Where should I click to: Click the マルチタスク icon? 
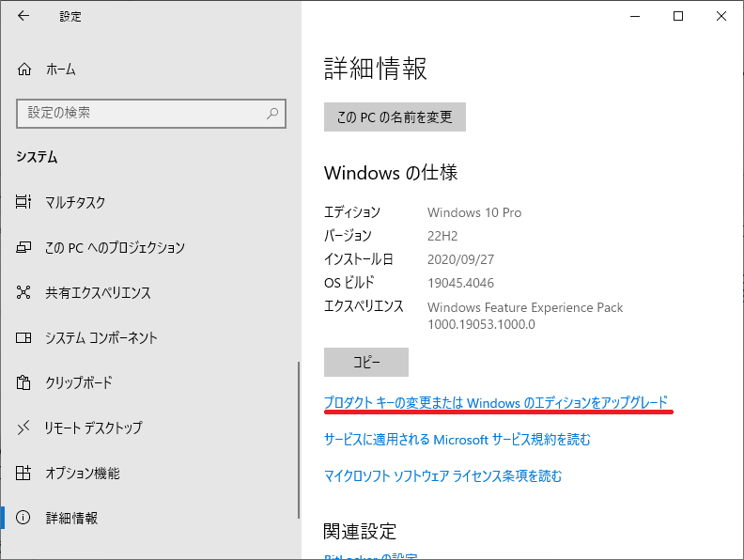(23, 202)
